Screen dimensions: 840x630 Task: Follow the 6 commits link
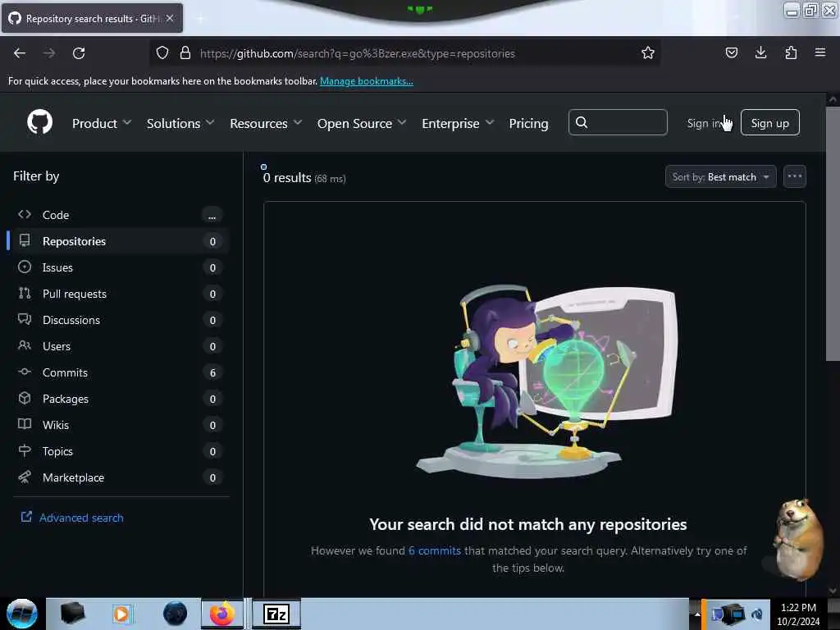[x=435, y=550]
